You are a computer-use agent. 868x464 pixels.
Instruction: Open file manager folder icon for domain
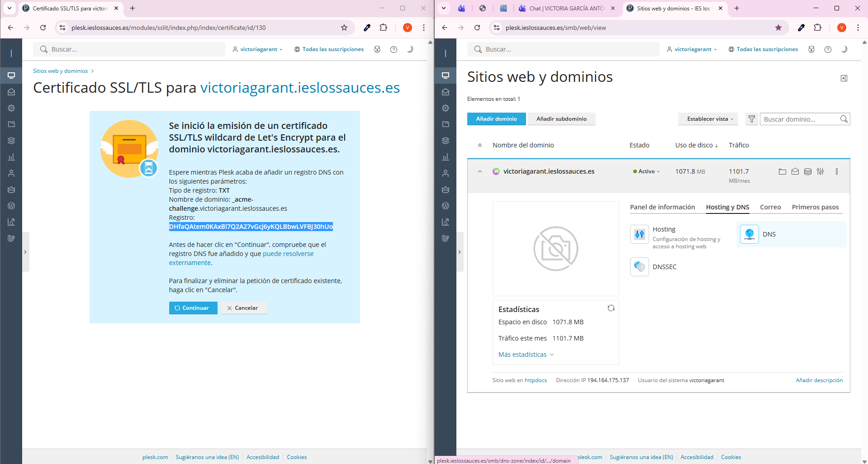coord(782,171)
